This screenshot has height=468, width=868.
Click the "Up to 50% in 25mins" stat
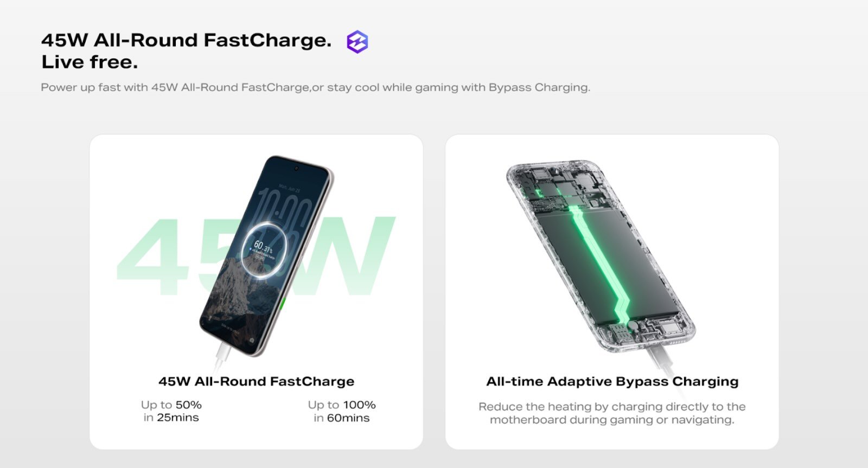(x=171, y=411)
